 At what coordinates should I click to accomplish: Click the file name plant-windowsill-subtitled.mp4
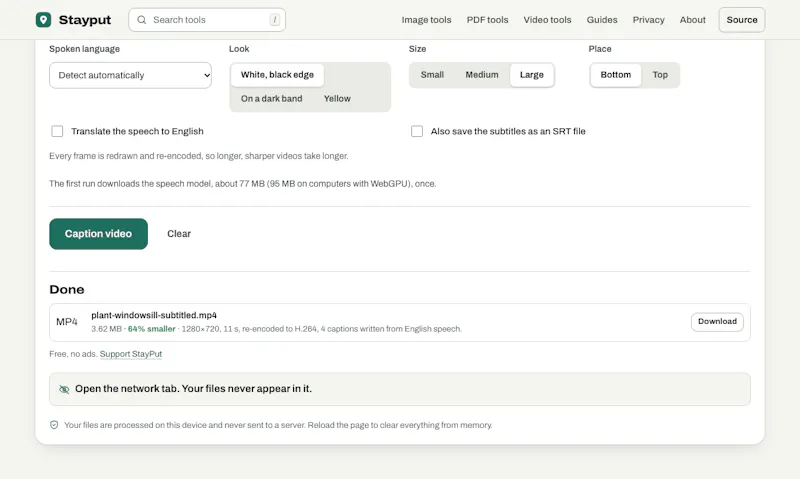pyautogui.click(x=154, y=315)
